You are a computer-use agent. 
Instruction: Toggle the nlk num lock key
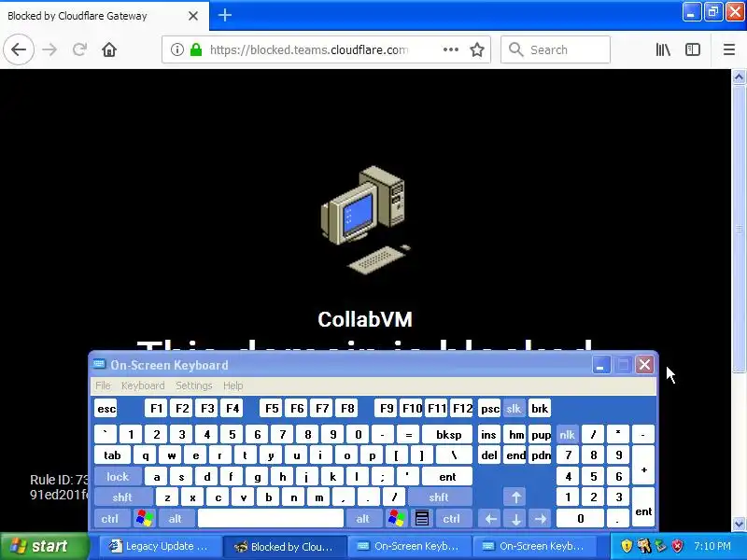pyautogui.click(x=567, y=435)
